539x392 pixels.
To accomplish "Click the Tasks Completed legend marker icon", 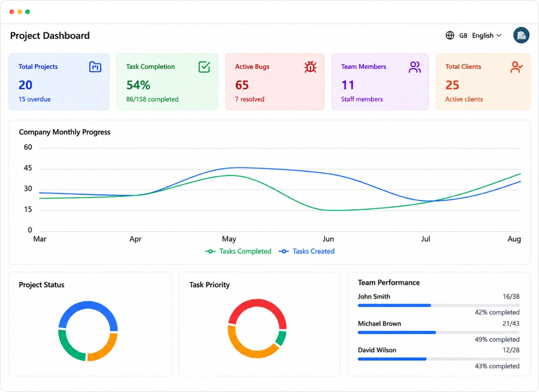I will pos(211,252).
